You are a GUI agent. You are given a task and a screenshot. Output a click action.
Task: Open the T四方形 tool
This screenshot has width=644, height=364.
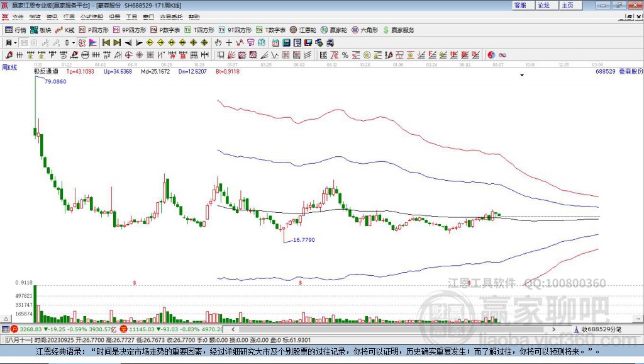(199, 30)
